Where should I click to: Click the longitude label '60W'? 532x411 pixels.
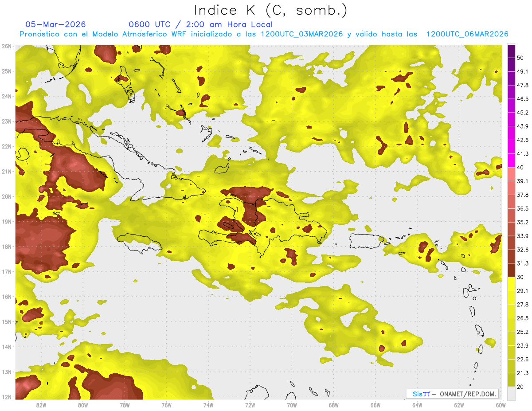pyautogui.click(x=501, y=405)
